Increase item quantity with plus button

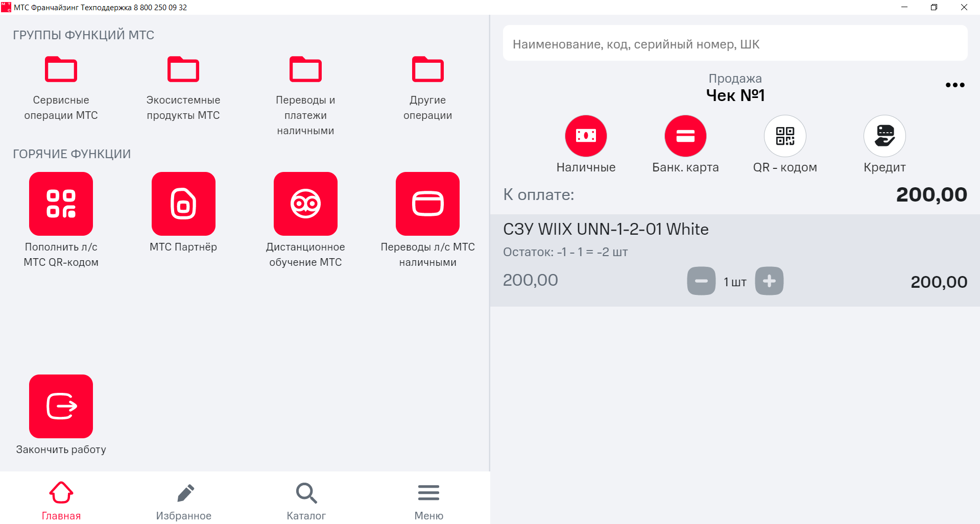coord(769,281)
